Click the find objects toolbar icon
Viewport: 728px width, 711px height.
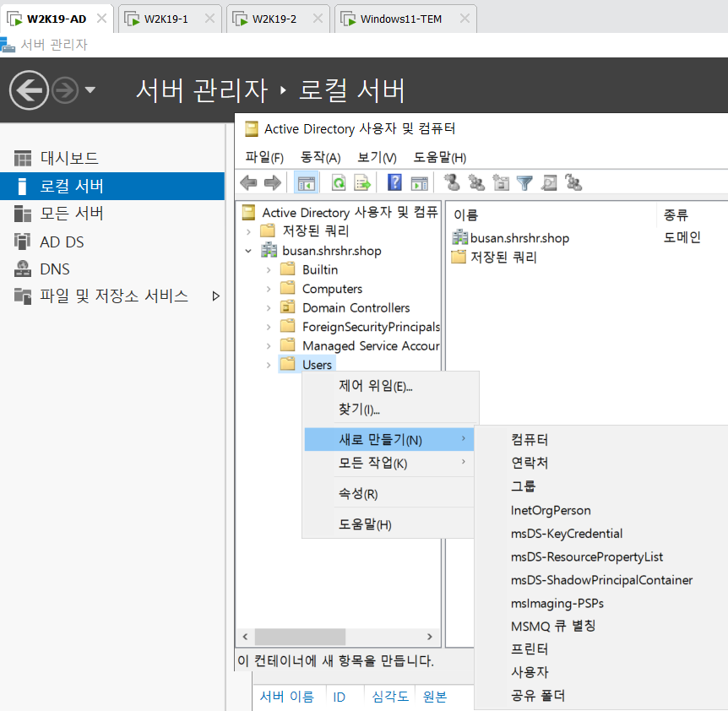(x=549, y=182)
